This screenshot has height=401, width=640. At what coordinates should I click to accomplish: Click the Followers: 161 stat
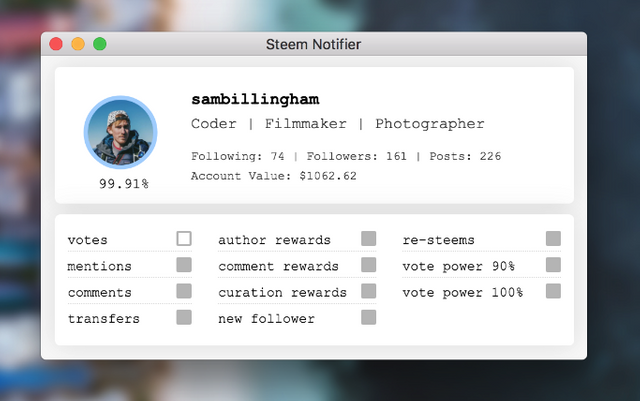coord(356,156)
